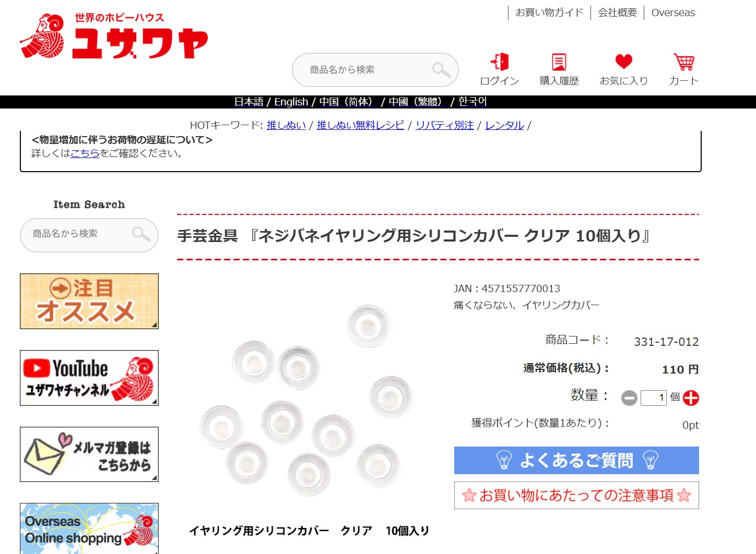The image size is (756, 554).
Task: Open the login (ログイン) icon
Action: pyautogui.click(x=500, y=63)
